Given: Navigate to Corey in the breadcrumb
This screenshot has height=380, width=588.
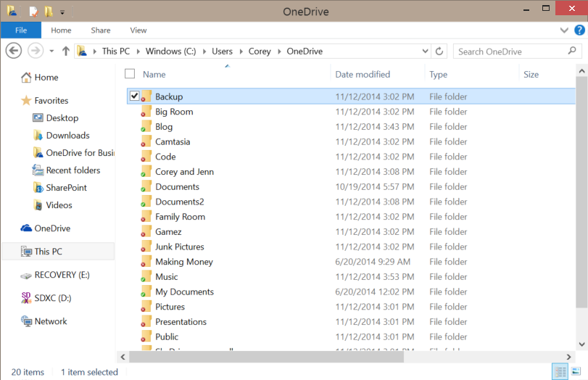Looking at the screenshot, I should pos(260,51).
